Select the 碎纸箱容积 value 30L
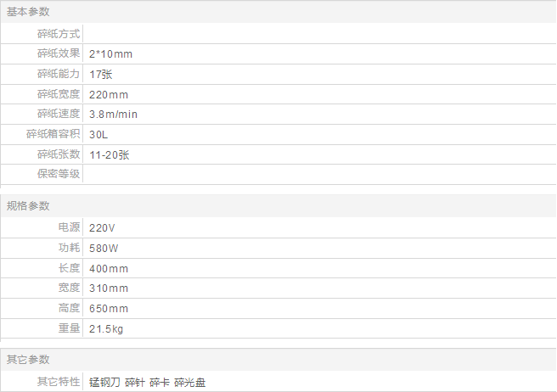 click(x=98, y=135)
